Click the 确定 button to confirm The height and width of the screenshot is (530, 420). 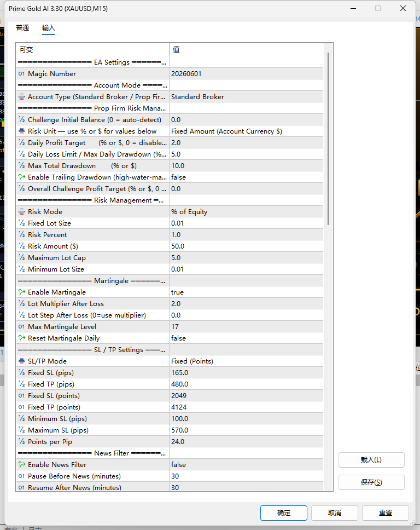[284, 513]
